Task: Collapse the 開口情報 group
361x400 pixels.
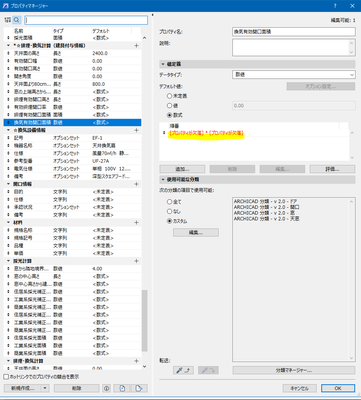Action: (9, 184)
